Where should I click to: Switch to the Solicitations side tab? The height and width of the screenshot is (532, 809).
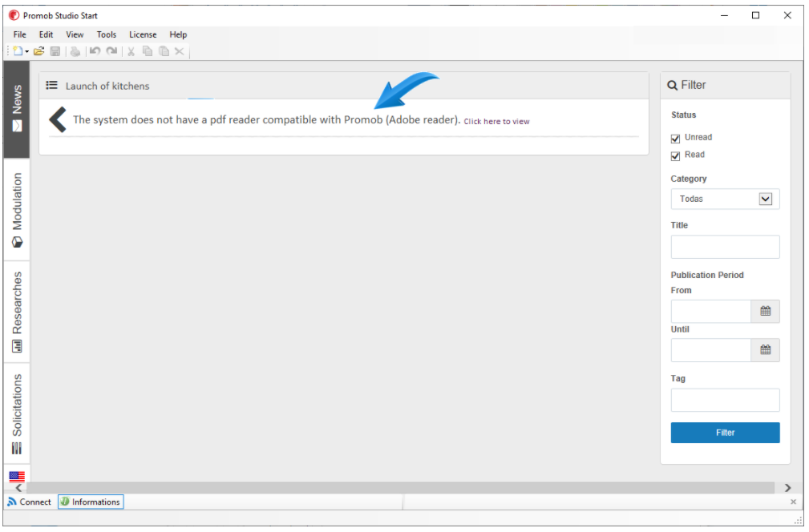click(17, 414)
